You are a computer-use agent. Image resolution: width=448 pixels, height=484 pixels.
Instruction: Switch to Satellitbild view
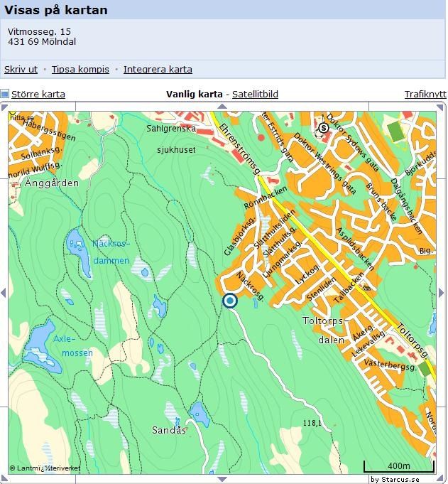pyautogui.click(x=255, y=94)
